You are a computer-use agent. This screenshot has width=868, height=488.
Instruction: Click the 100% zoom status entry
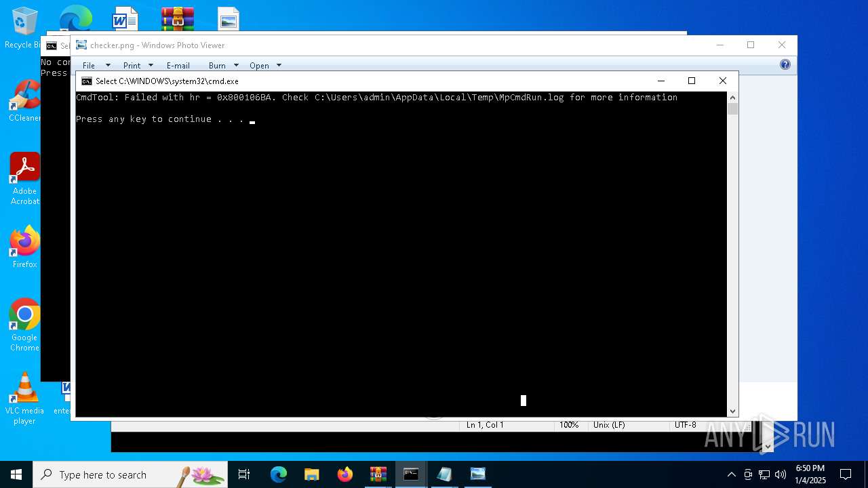pos(568,425)
